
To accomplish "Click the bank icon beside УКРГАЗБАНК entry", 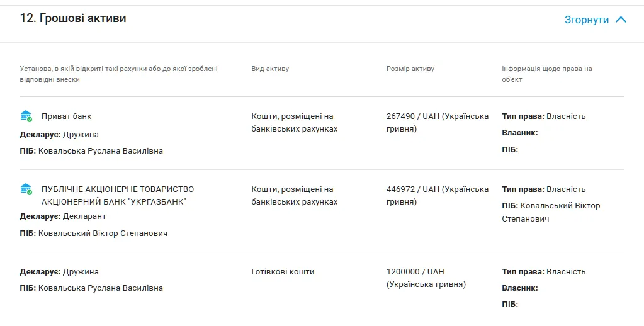I will (26, 189).
